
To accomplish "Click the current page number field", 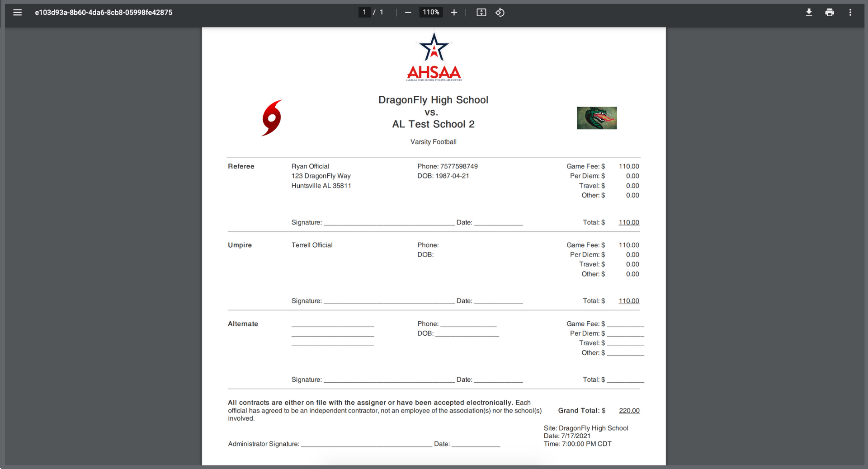I will tap(364, 13).
